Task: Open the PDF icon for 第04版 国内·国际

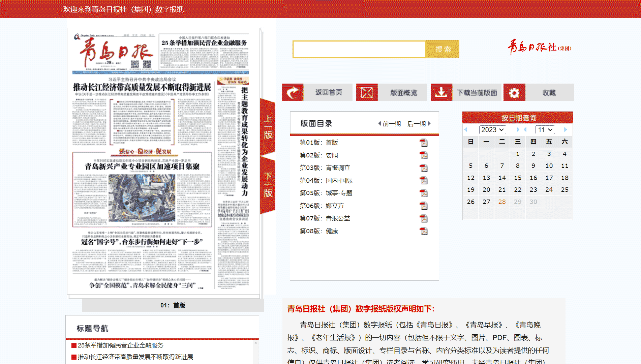Action: (x=424, y=180)
